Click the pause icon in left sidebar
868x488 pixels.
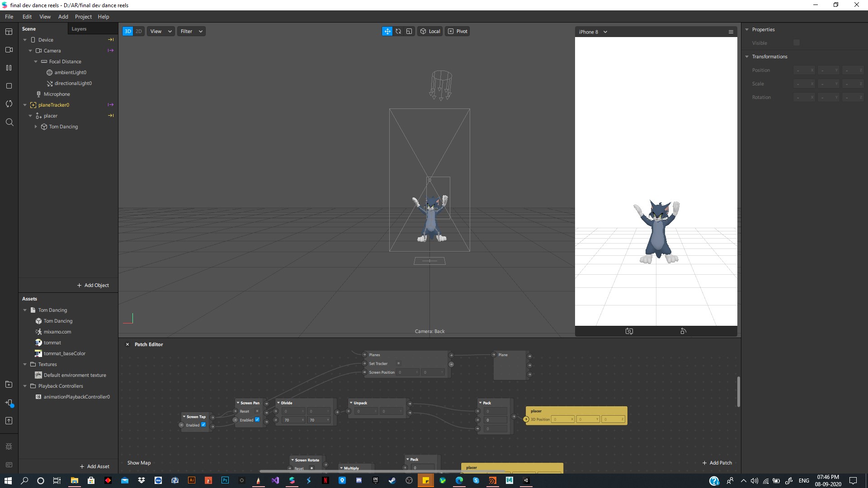[9, 68]
